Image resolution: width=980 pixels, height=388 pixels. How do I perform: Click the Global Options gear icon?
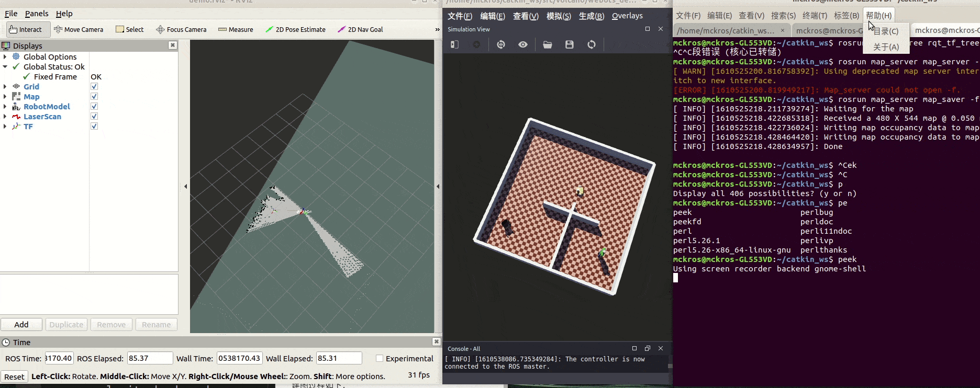click(x=16, y=56)
